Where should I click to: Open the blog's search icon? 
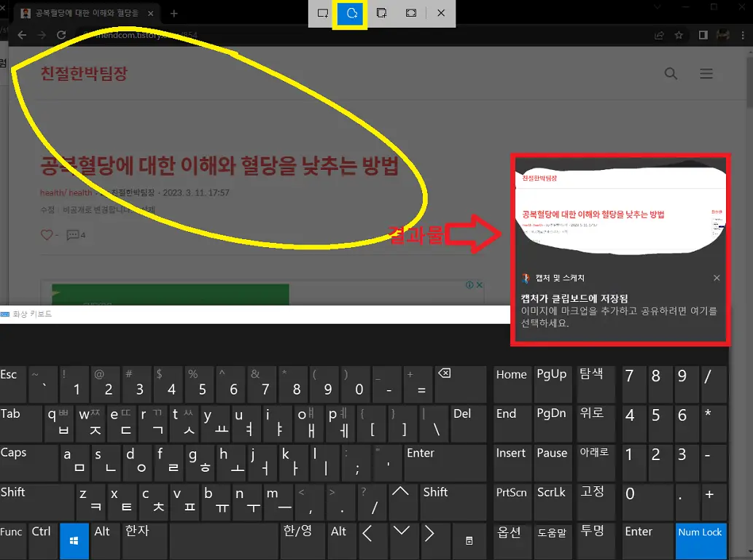click(670, 74)
